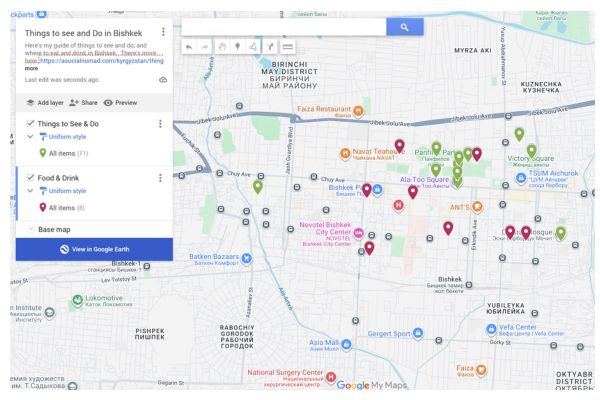Click All items (11) green pin row
Screen dimensions: 600x400
[64, 153]
